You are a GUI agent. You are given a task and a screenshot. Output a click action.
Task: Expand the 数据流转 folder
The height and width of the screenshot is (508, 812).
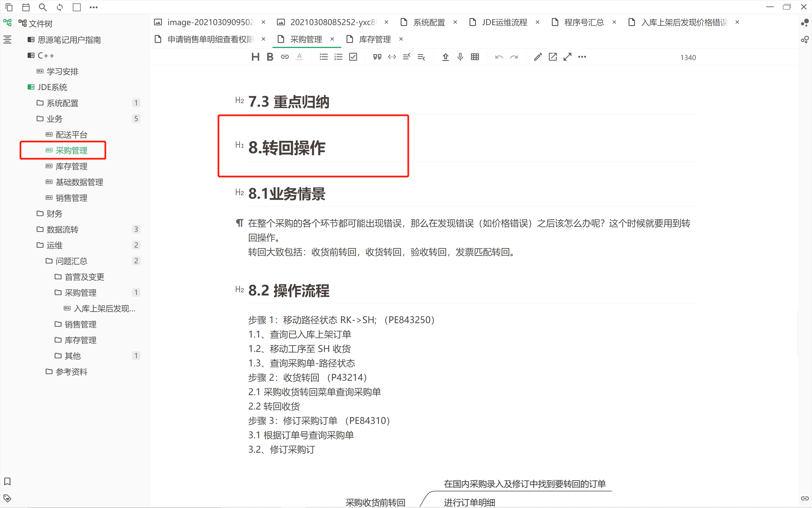[x=62, y=229]
